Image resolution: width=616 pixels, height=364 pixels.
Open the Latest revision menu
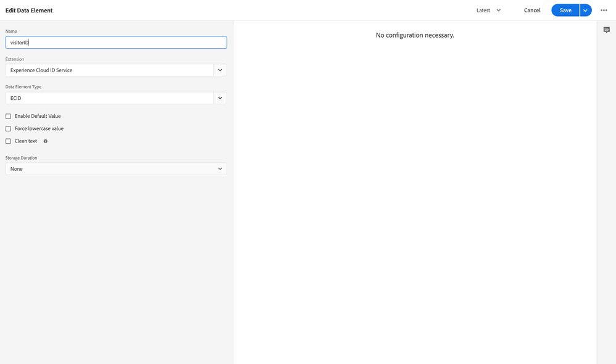click(483, 10)
